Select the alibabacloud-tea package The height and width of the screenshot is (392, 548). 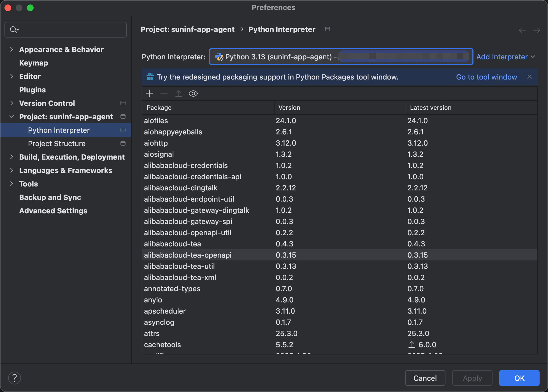click(x=340, y=244)
